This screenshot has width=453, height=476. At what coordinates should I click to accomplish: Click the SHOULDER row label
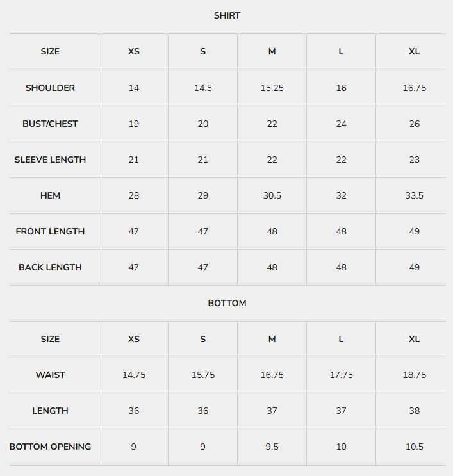[x=50, y=88]
